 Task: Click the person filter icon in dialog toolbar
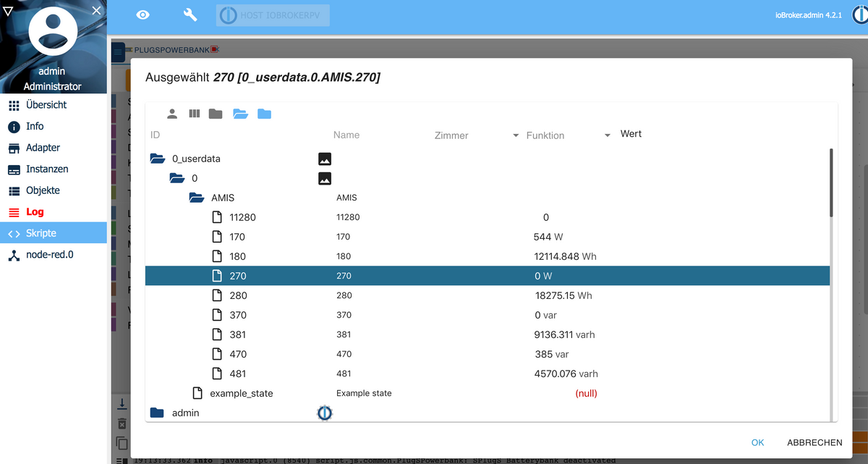tap(172, 114)
